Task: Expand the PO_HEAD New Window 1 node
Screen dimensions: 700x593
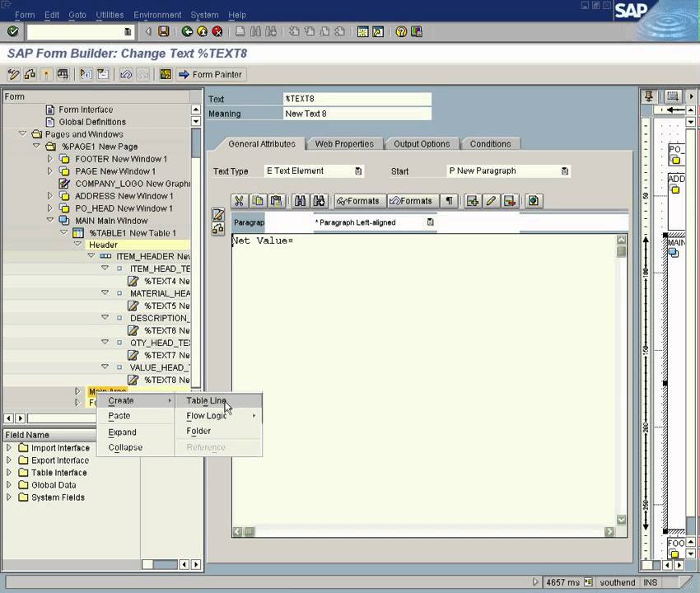Action: tap(50, 208)
